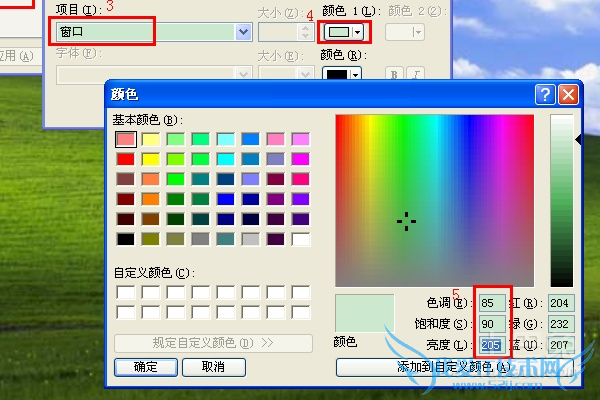Screen dimensions: 600x400
Task: Click the Luminance field showing 205
Action: coord(492,345)
